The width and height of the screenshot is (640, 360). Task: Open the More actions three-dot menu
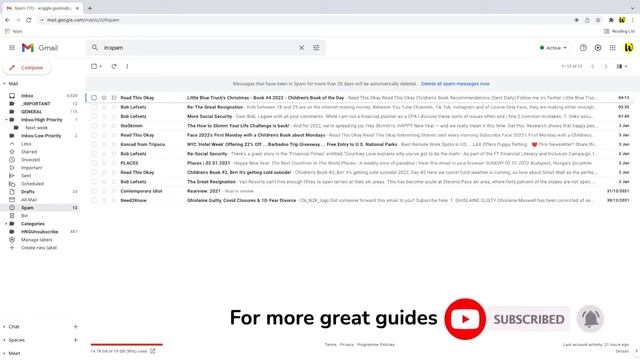pos(127,66)
